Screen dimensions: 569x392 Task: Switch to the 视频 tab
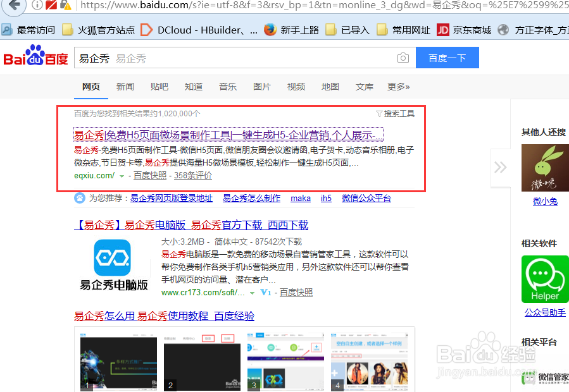(x=296, y=87)
